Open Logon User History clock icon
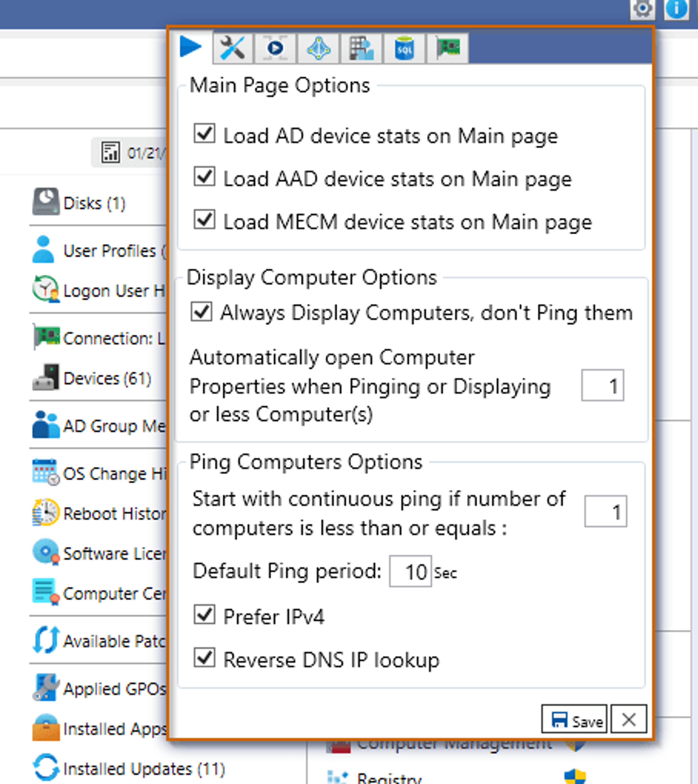This screenshot has height=784, width=698. (x=46, y=289)
